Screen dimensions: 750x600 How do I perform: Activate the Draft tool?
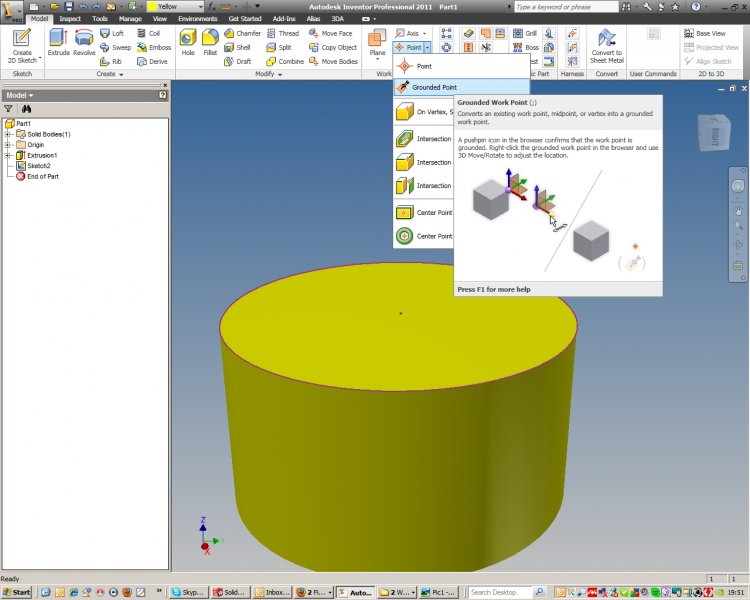238,61
